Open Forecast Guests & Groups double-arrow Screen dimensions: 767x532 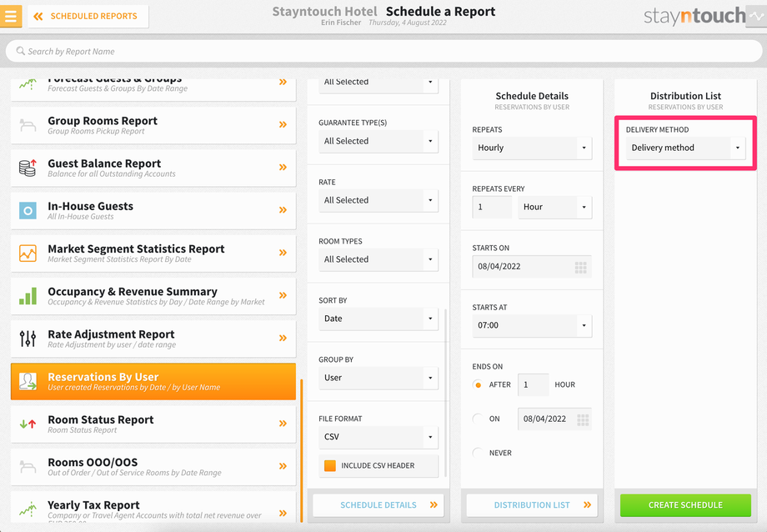click(x=283, y=83)
